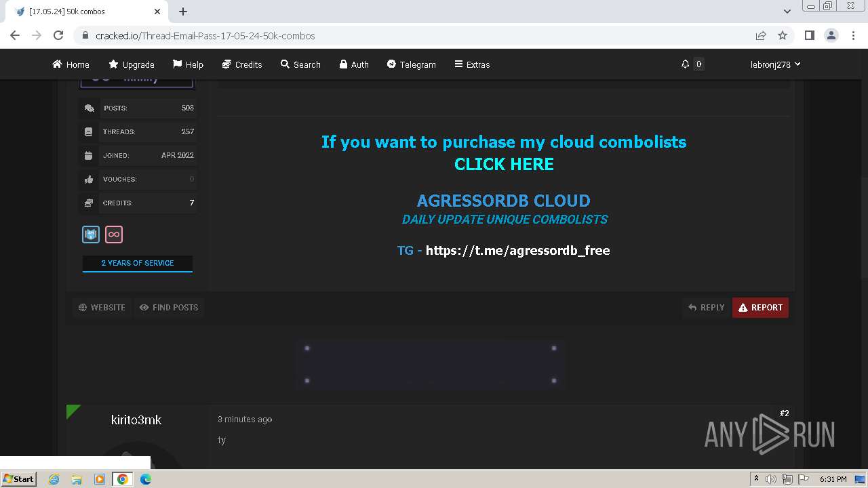Open the volume speaker tray icon

771,479
